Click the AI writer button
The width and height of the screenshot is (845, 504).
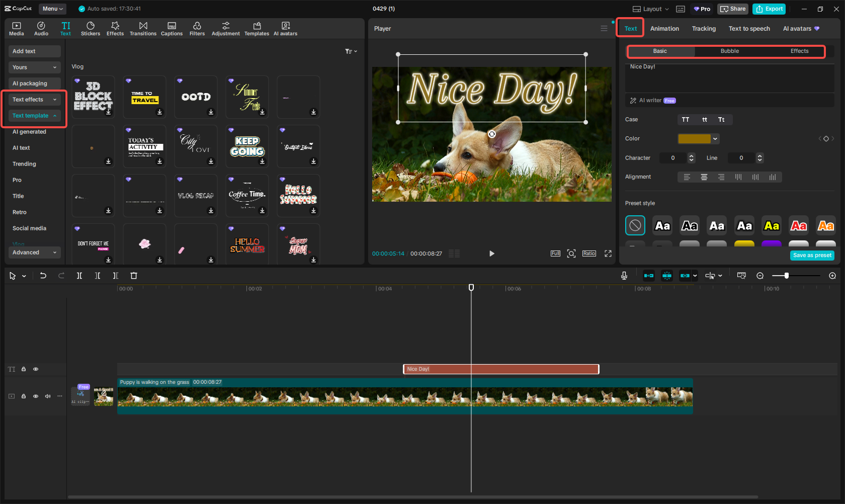pos(653,101)
